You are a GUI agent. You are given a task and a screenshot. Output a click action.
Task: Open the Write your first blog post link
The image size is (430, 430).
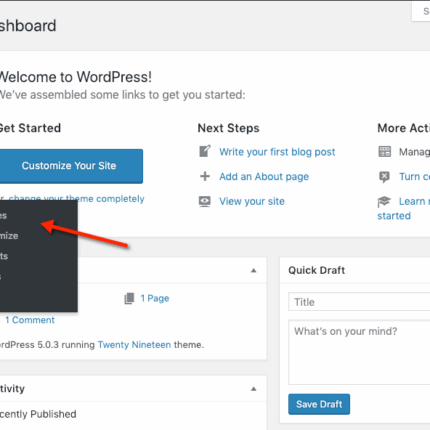pos(277,152)
